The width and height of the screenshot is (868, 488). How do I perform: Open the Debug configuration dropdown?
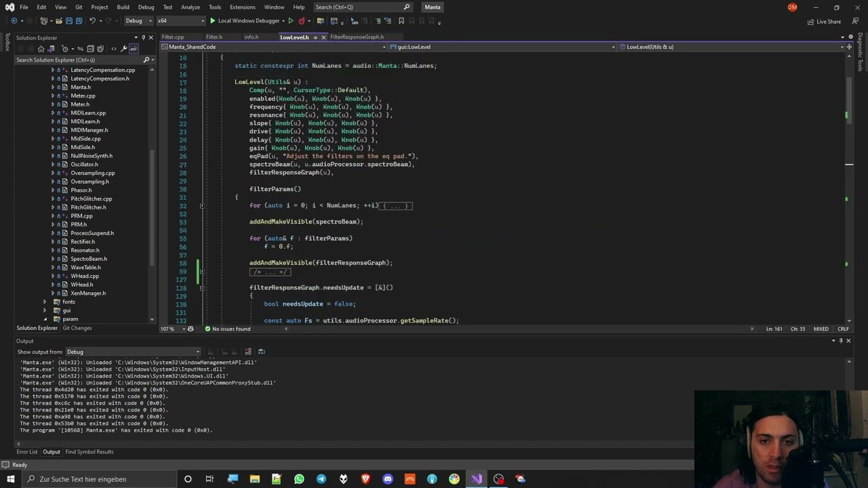pos(138,21)
